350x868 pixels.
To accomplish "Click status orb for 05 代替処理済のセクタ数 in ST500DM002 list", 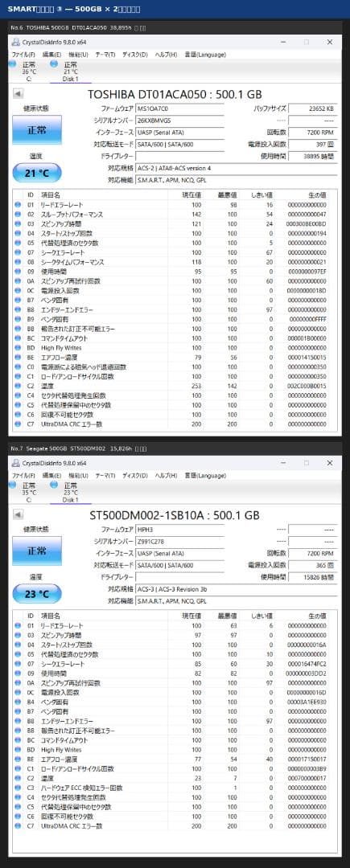I will 18,654.
